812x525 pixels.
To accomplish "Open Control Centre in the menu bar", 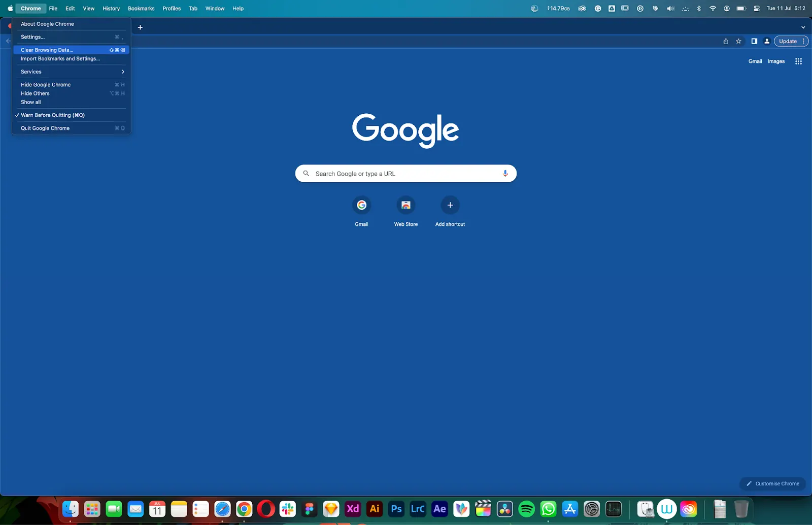I will [x=756, y=8].
